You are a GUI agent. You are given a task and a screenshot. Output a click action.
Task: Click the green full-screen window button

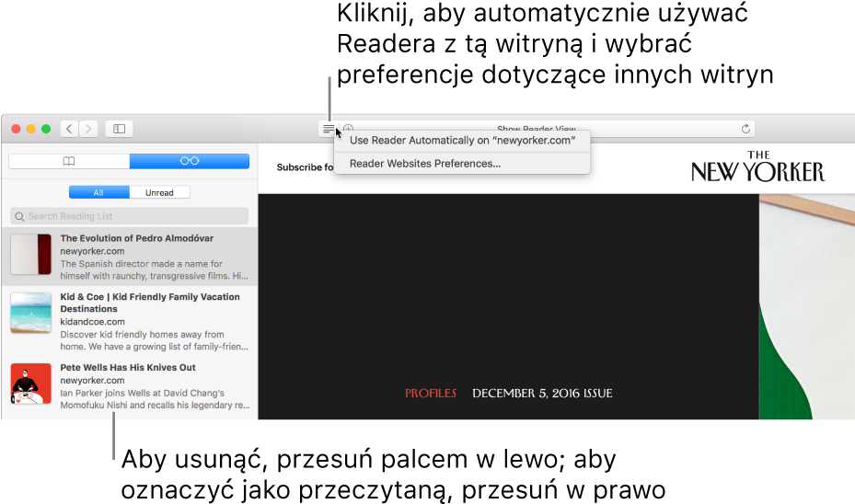click(x=46, y=129)
